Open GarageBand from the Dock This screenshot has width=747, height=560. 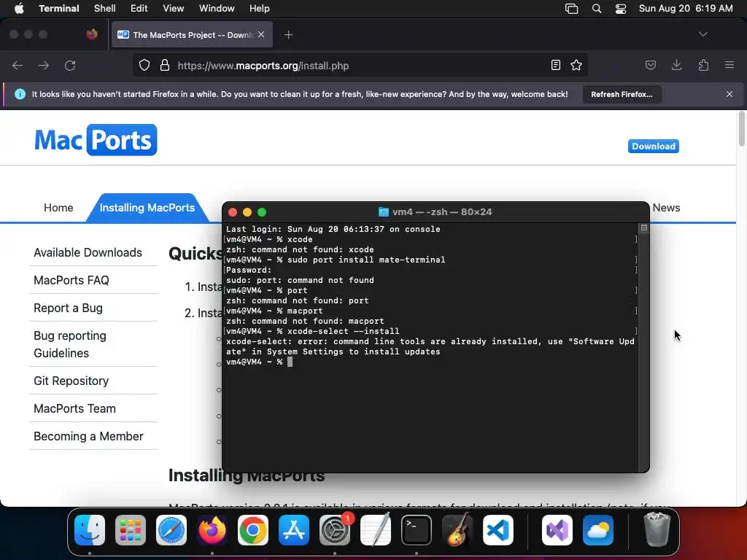click(457, 530)
